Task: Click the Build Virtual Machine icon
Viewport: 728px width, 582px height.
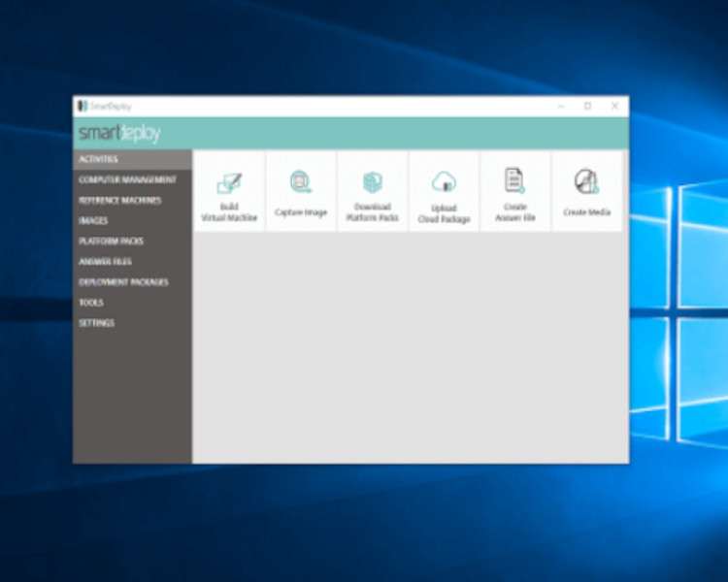Action: pyautogui.click(x=229, y=184)
